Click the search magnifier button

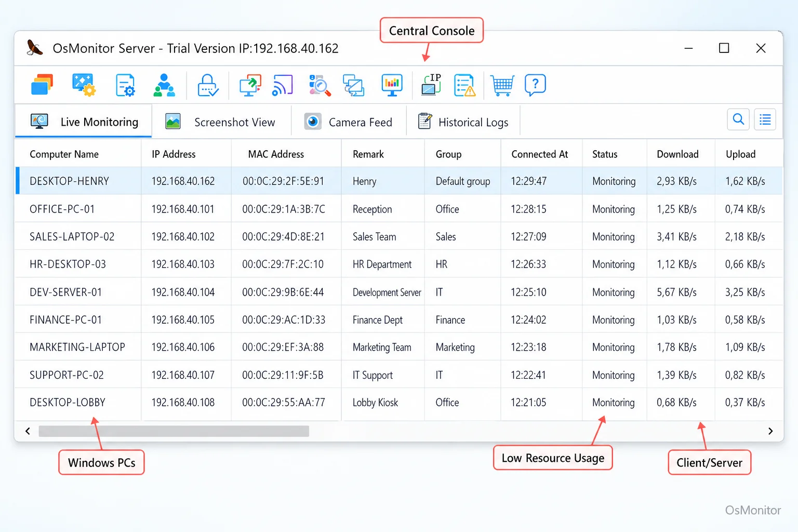pos(738,119)
